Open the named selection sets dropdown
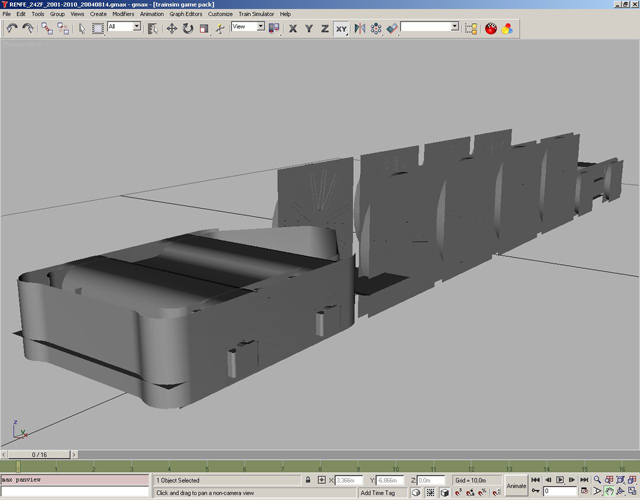 click(429, 27)
